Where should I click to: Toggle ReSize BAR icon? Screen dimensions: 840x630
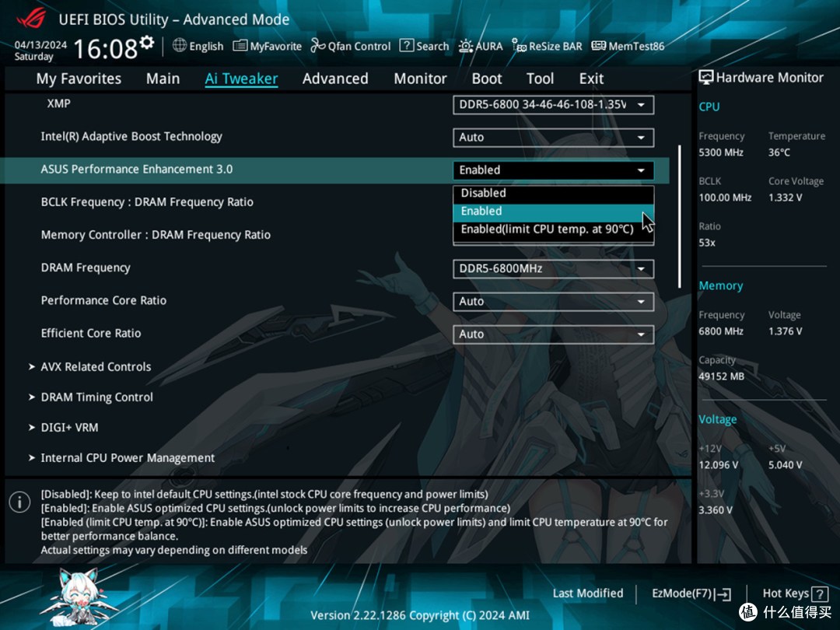click(519, 46)
